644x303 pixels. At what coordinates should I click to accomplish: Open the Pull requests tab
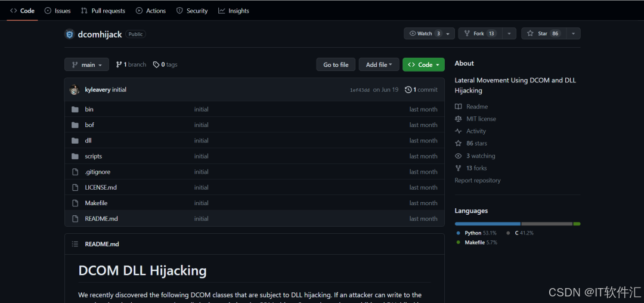103,11
